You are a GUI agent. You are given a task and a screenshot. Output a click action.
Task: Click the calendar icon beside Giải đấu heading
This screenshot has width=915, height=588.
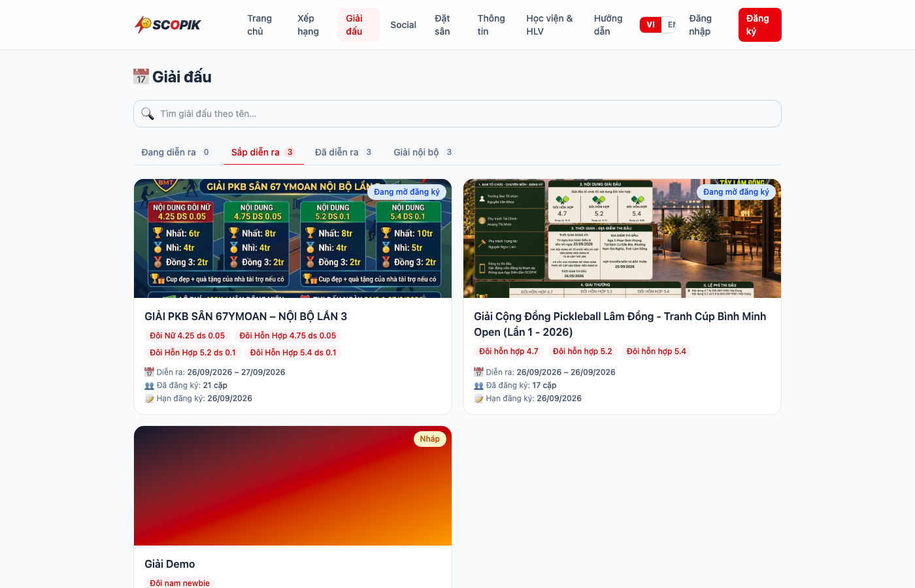[x=141, y=76]
